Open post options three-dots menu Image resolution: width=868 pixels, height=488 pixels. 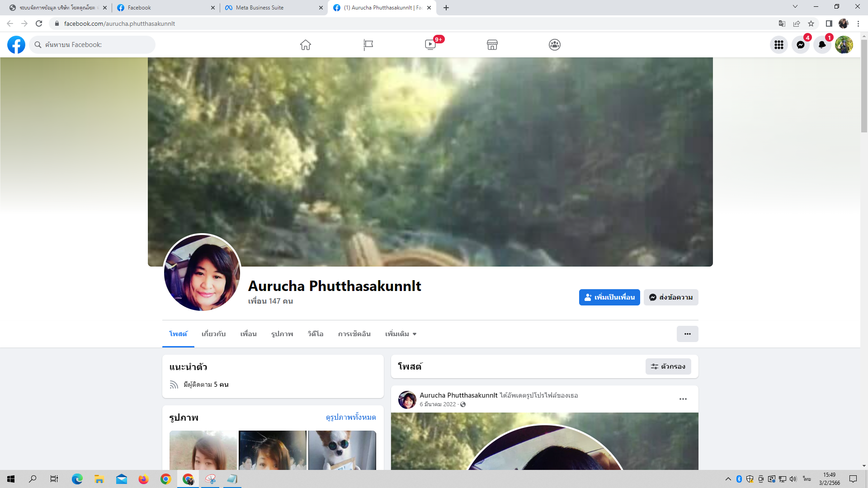[683, 399]
